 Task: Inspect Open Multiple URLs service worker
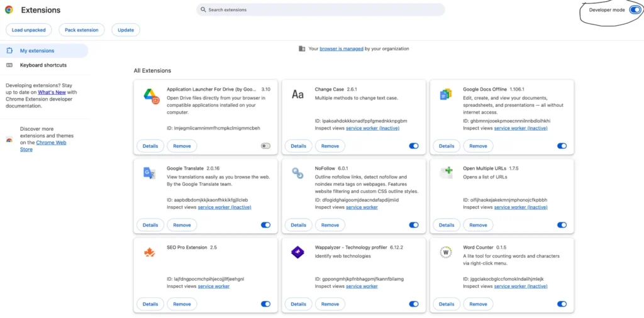[x=521, y=207]
